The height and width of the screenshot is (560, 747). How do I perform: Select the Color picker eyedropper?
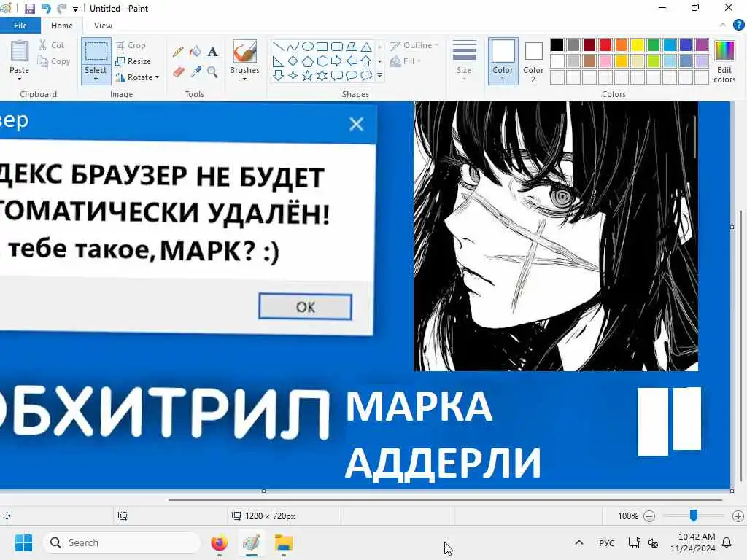click(196, 72)
